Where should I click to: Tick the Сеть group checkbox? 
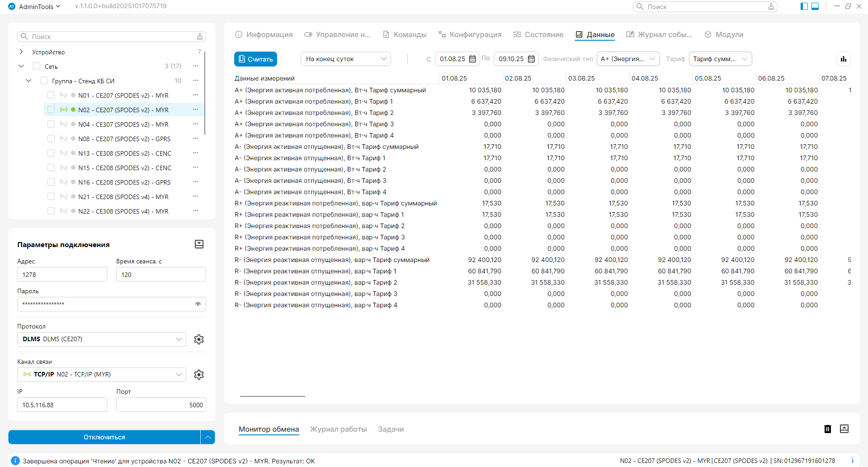point(37,67)
